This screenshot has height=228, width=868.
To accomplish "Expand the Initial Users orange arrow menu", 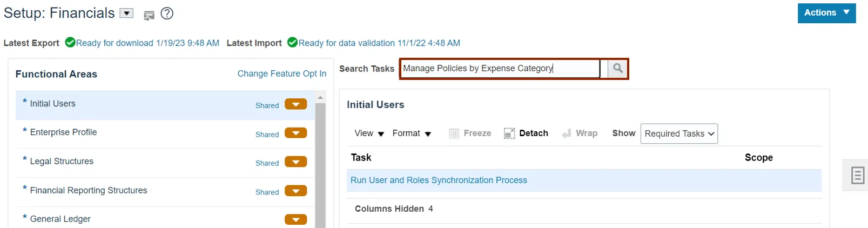I will [x=295, y=104].
